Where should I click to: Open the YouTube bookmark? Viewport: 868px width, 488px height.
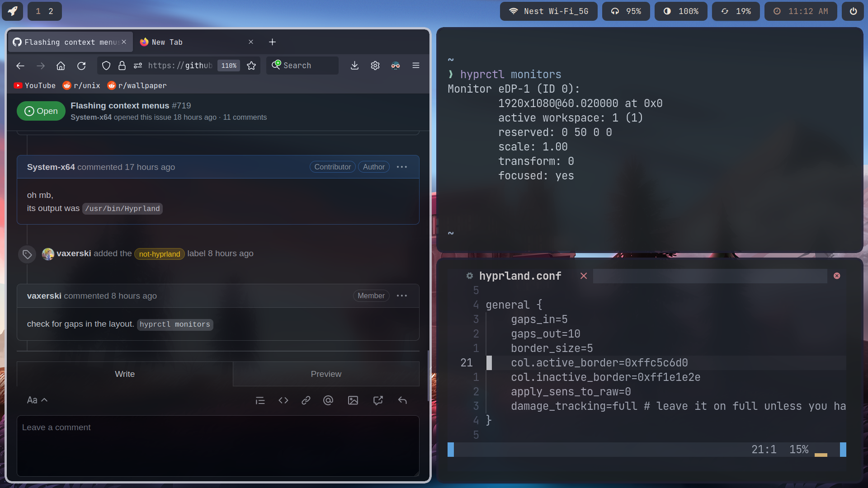point(35,85)
